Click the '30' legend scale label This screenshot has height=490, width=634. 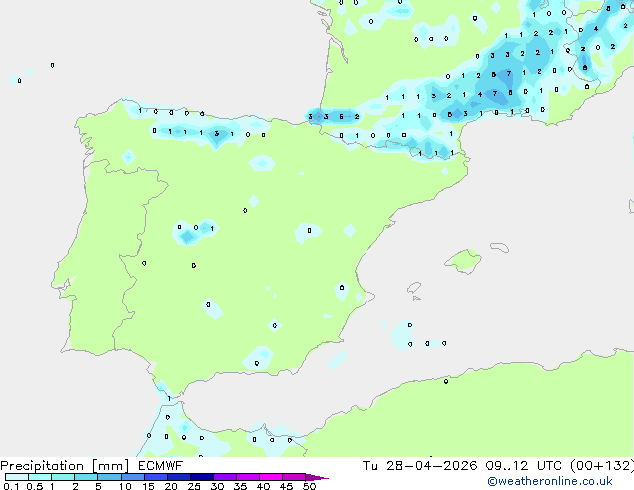pos(217,486)
